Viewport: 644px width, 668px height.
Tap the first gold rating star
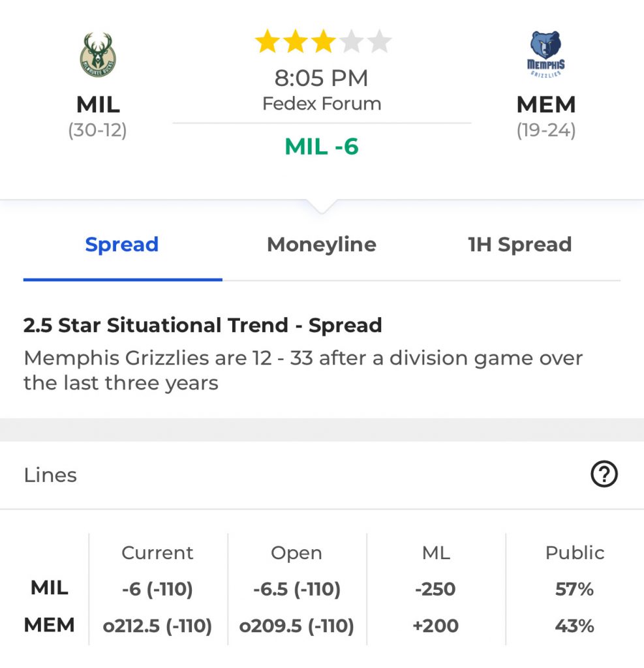(x=268, y=41)
